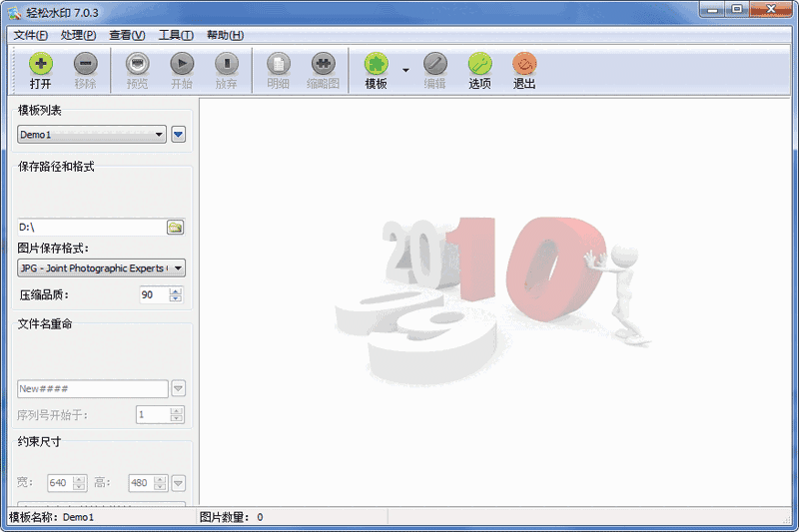Click the 保存路径和格式 section label
Image resolution: width=799 pixels, height=532 pixels.
(x=56, y=167)
